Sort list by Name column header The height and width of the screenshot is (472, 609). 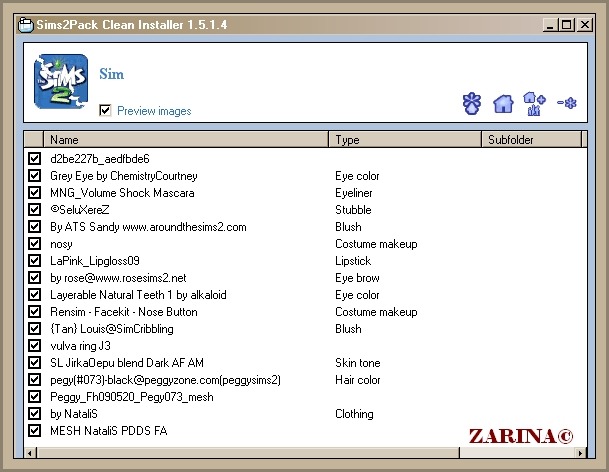click(x=186, y=139)
